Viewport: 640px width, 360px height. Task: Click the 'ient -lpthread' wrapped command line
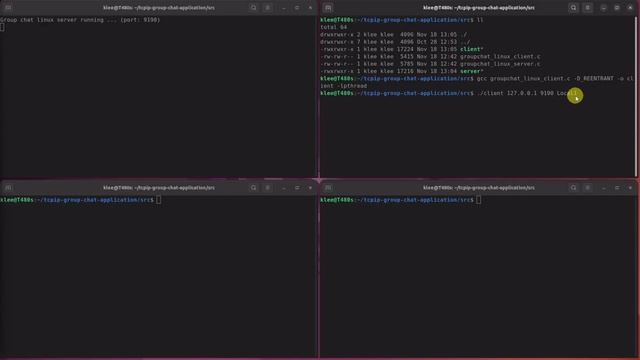(344, 86)
